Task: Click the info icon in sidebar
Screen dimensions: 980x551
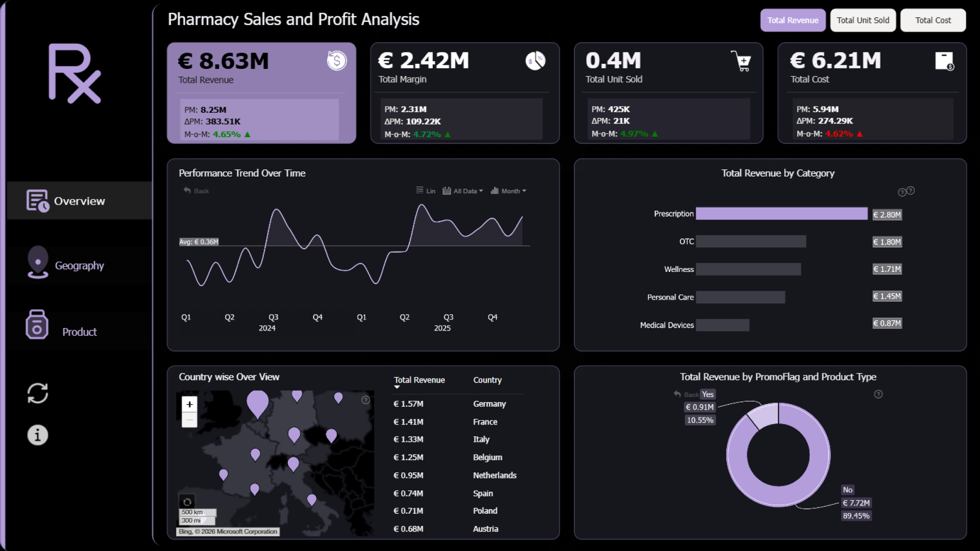Action: pos(37,435)
